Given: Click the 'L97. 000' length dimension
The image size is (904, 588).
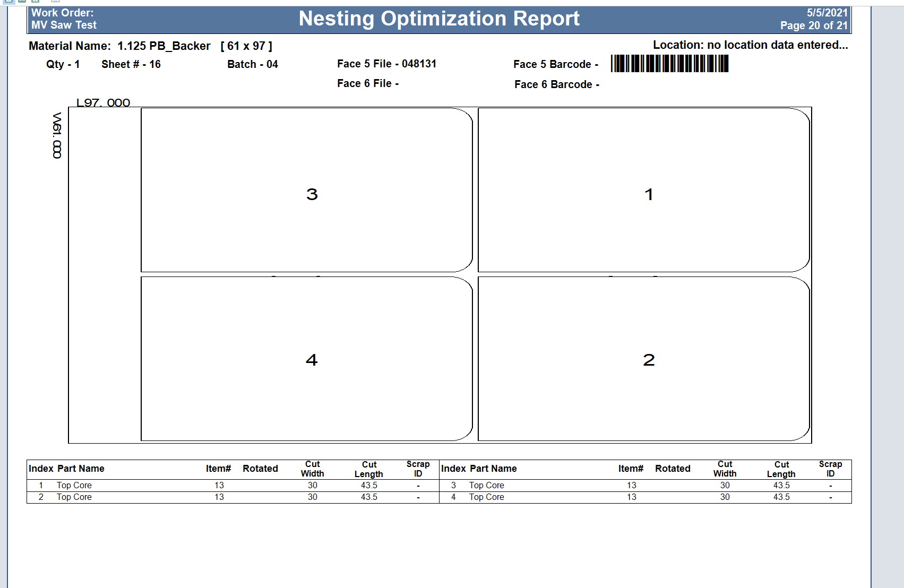Looking at the screenshot, I should (x=103, y=102).
